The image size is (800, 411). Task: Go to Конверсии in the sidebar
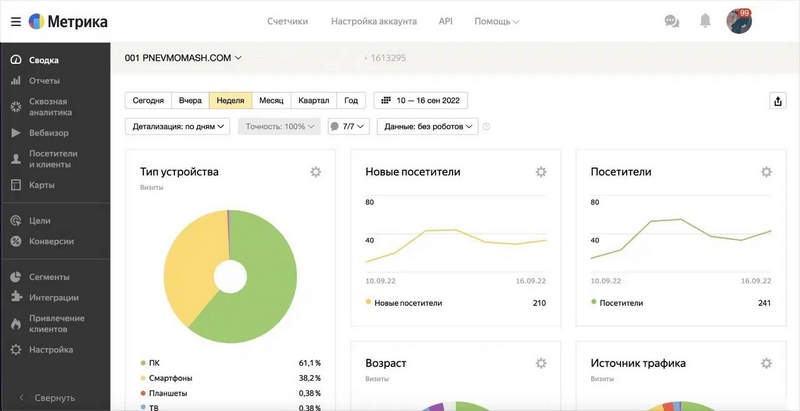[x=52, y=241]
